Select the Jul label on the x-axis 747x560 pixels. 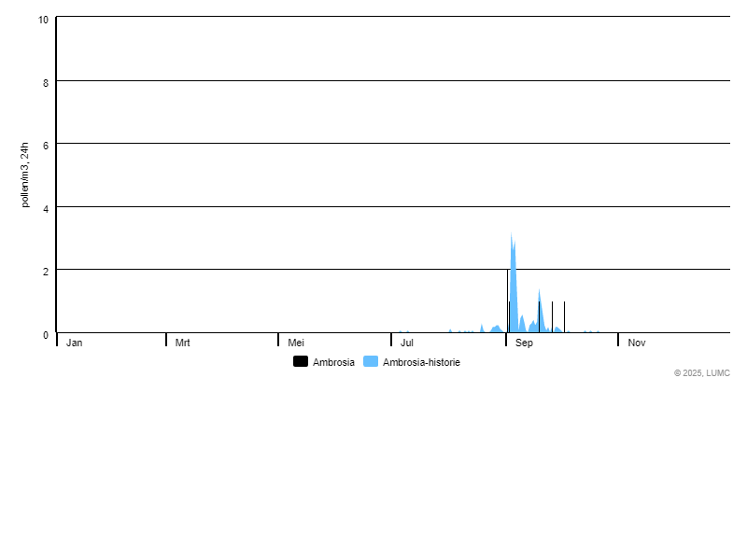click(x=407, y=343)
